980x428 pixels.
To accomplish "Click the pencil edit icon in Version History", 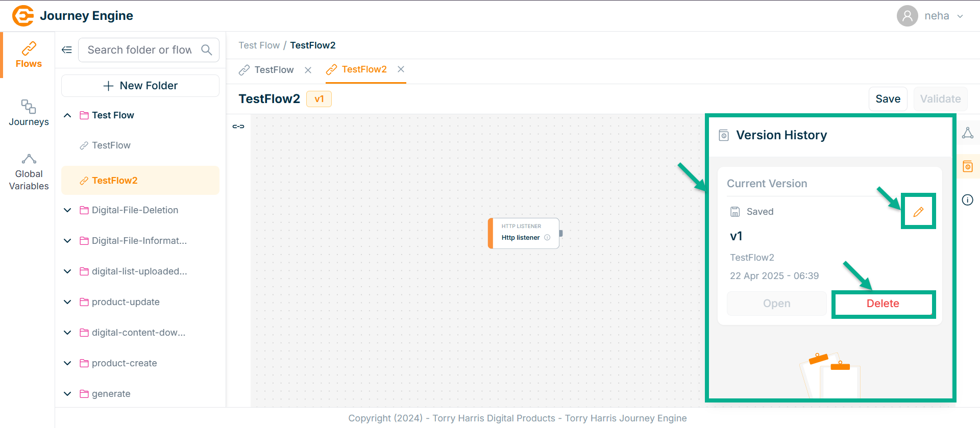I will click(x=918, y=212).
